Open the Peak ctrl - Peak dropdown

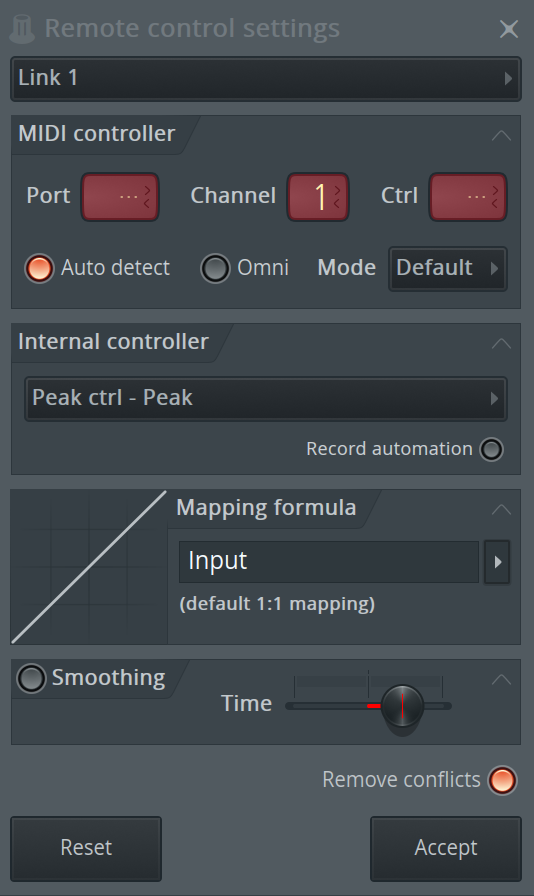(x=266, y=398)
